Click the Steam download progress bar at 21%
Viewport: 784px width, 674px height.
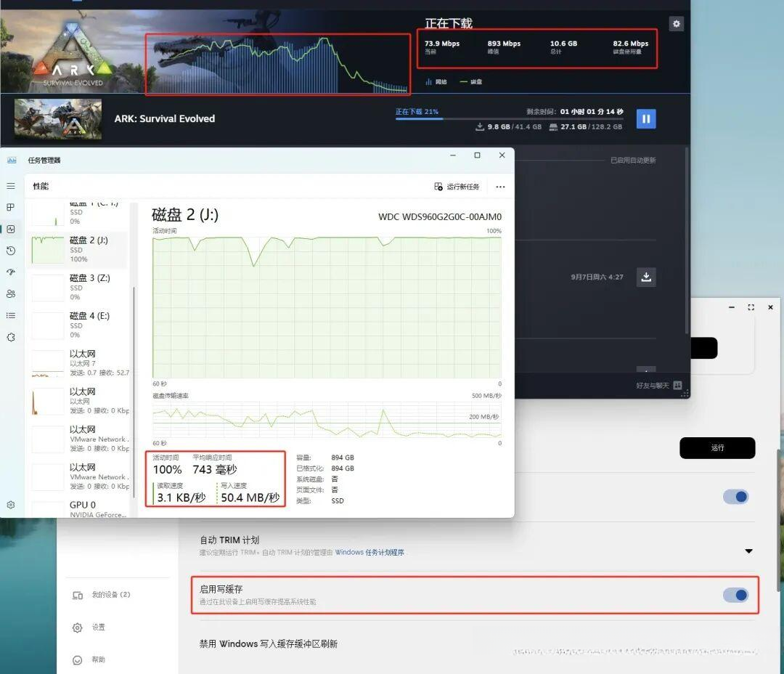point(509,119)
